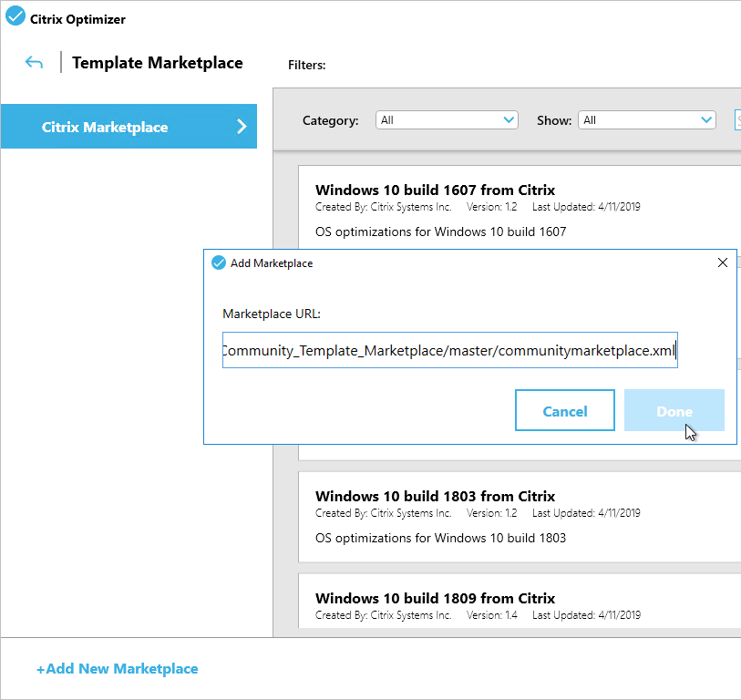This screenshot has height=700, width=741.
Task: Click the Template Marketplace heading
Action: pyautogui.click(x=158, y=63)
